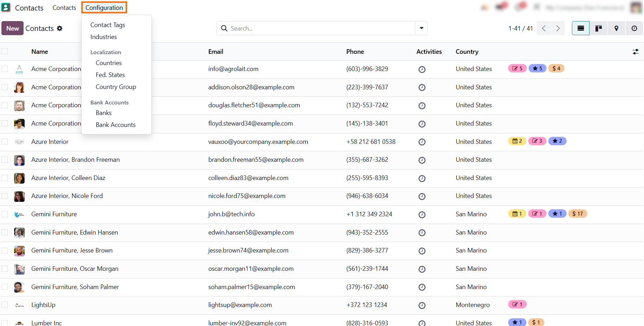The height and width of the screenshot is (326, 644).
Task: Select the Bank Accounts menu entry below Banks
Action: [115, 125]
